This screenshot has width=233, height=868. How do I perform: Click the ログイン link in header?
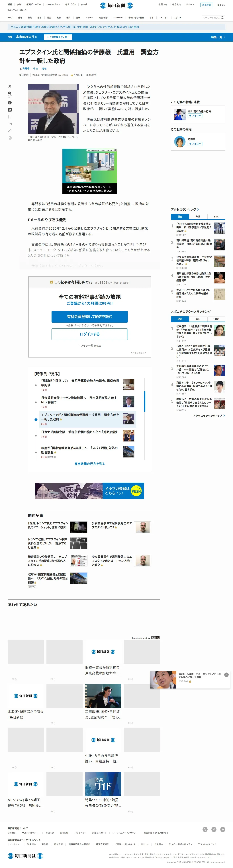(x=221, y=5)
